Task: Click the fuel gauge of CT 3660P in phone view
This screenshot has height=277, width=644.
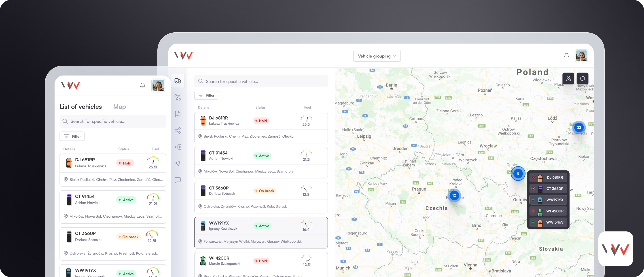Action: tap(152, 233)
